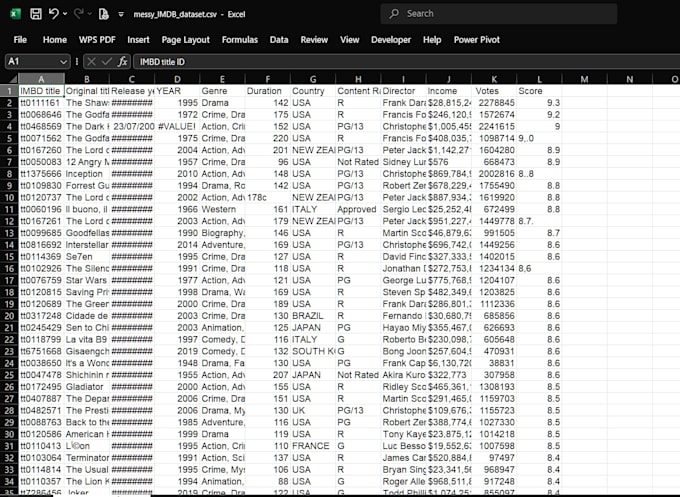Click the Votes header cell
Screen dimensions: 680x497
coord(494,91)
